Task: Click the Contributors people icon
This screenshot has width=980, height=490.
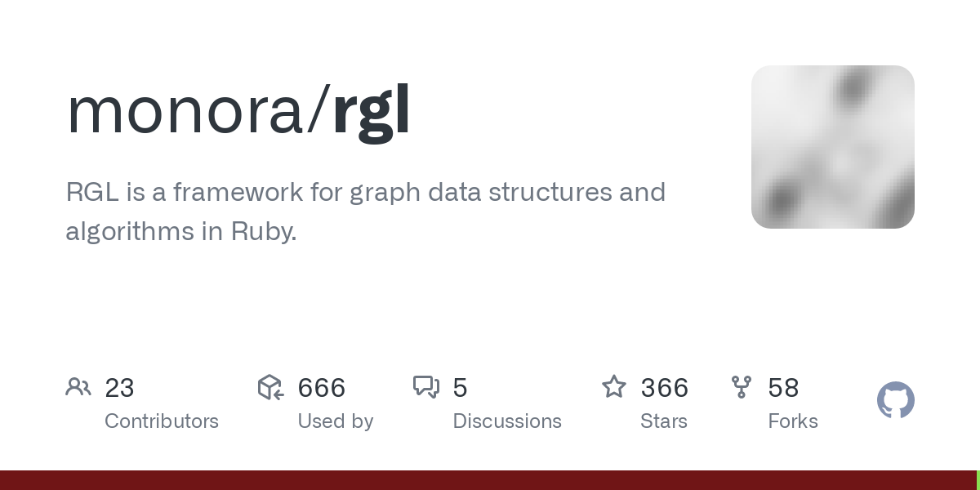Action: pyautogui.click(x=78, y=387)
